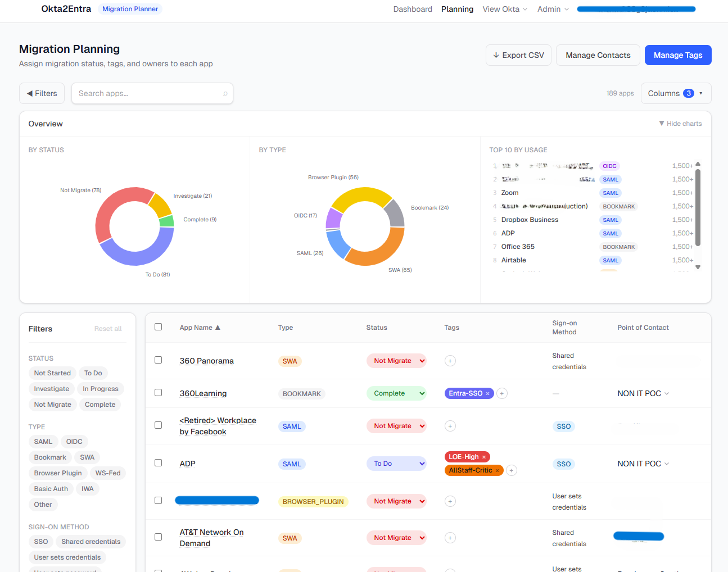This screenshot has height=572, width=728.
Task: Remove LOE-High tag from ADP
Action: tap(484, 457)
